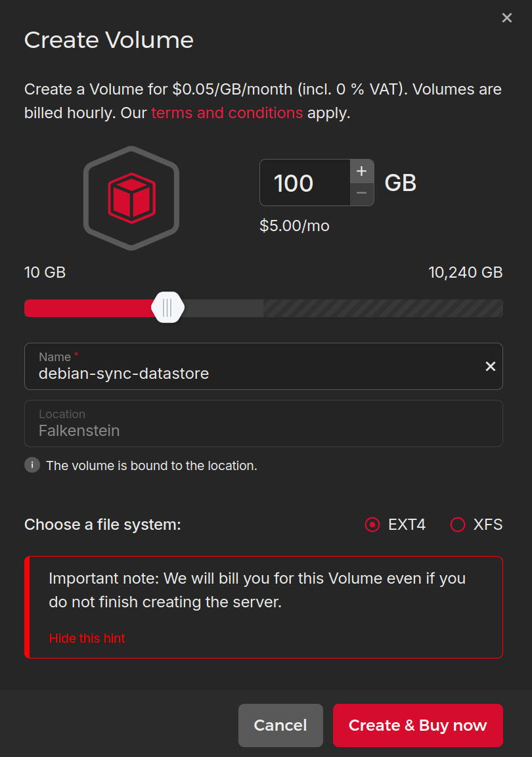Click the volume size number field
This screenshot has height=757, width=532.
(x=304, y=183)
